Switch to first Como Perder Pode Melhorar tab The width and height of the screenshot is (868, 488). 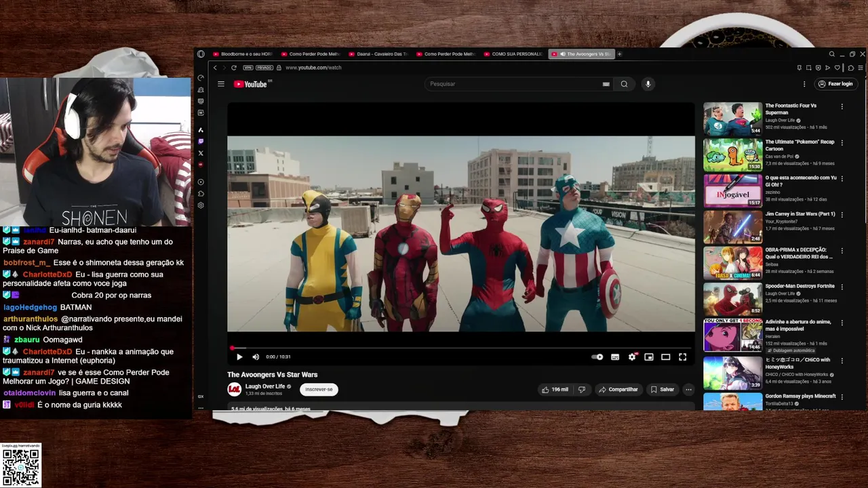[311, 54]
